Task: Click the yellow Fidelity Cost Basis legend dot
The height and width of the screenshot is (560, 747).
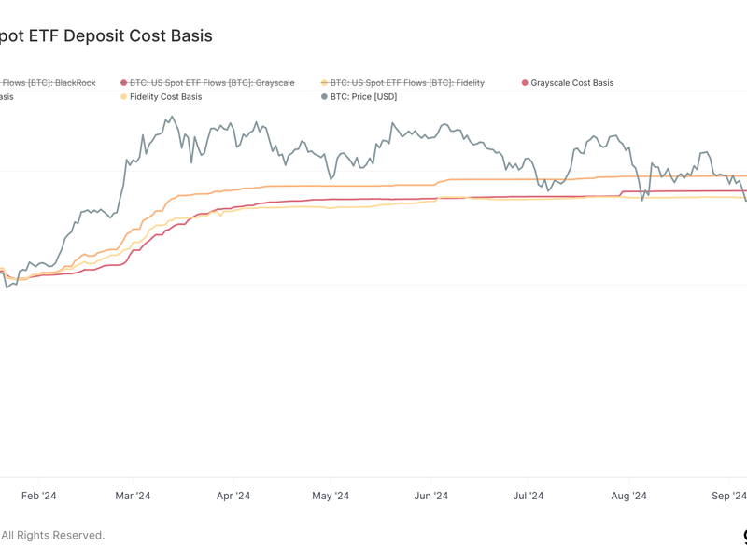Action: [124, 96]
